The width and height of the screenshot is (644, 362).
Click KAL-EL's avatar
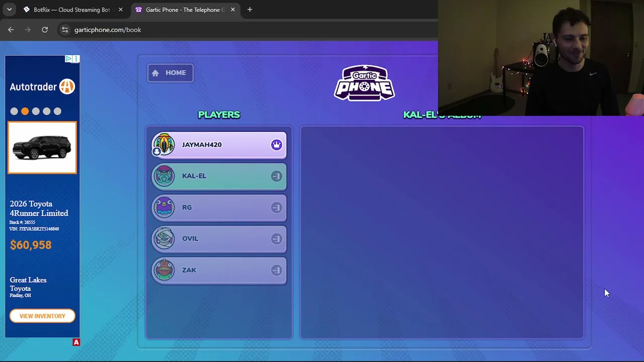click(164, 176)
